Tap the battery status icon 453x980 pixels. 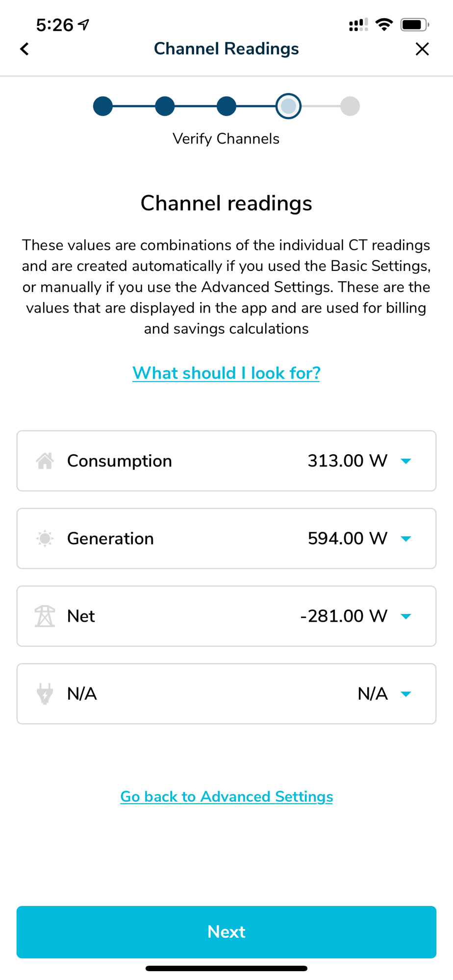tap(414, 24)
